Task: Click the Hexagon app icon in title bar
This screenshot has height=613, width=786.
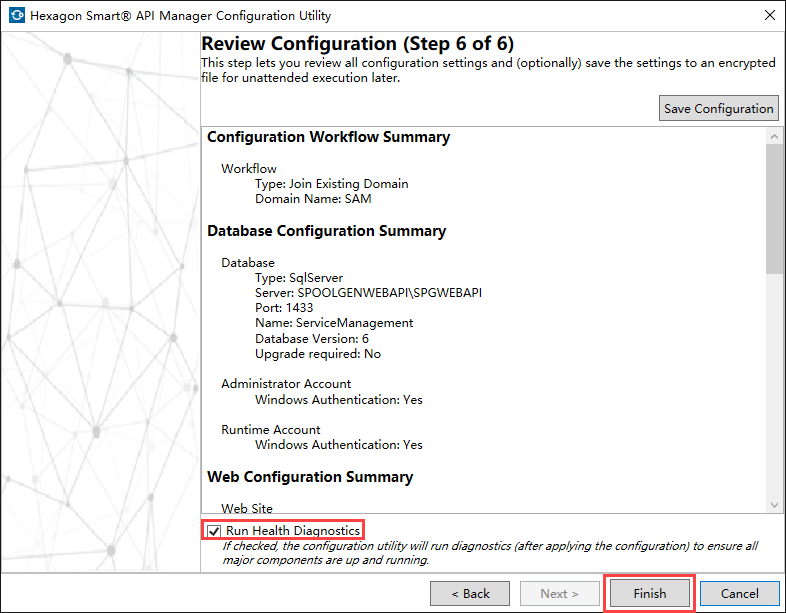Action: tap(16, 16)
